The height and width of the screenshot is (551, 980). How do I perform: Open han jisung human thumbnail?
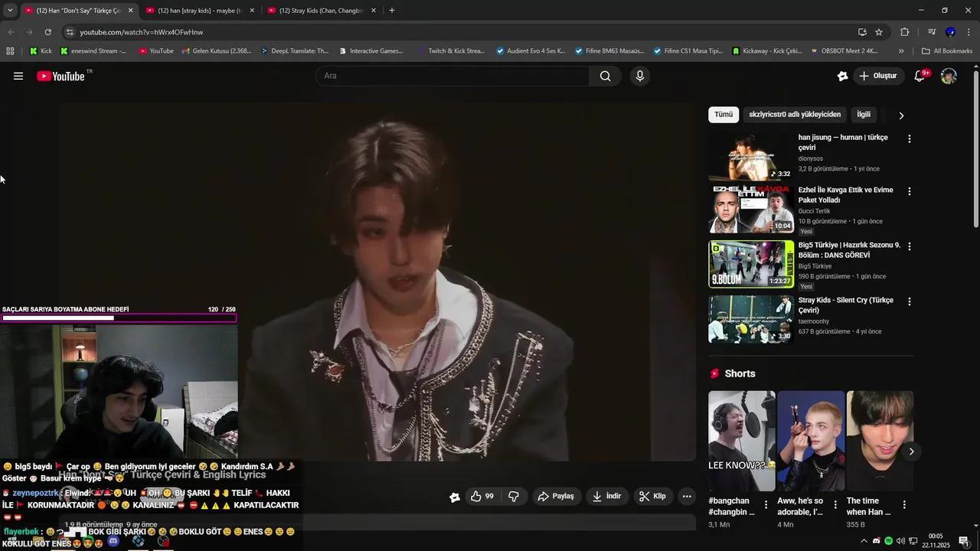(751, 156)
